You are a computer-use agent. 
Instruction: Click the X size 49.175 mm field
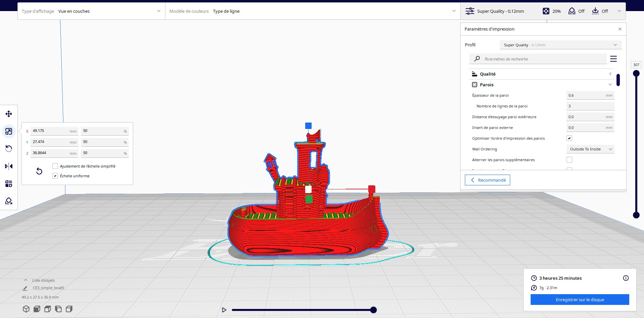(54, 131)
